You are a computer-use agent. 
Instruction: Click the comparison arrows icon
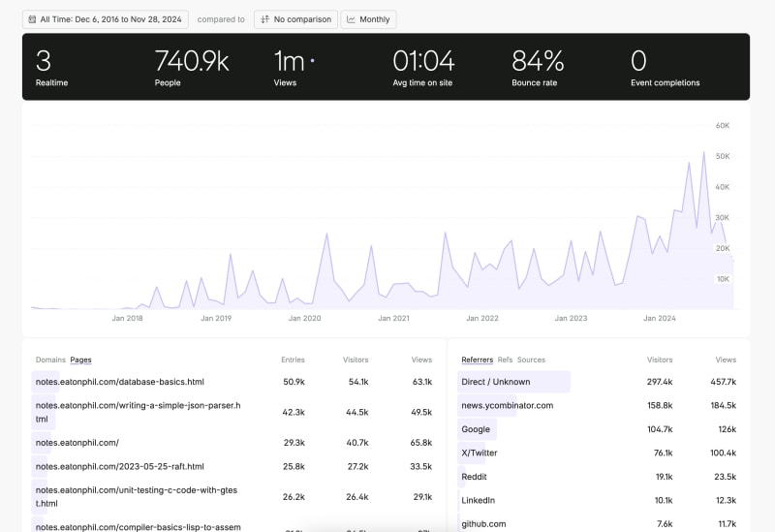[265, 19]
